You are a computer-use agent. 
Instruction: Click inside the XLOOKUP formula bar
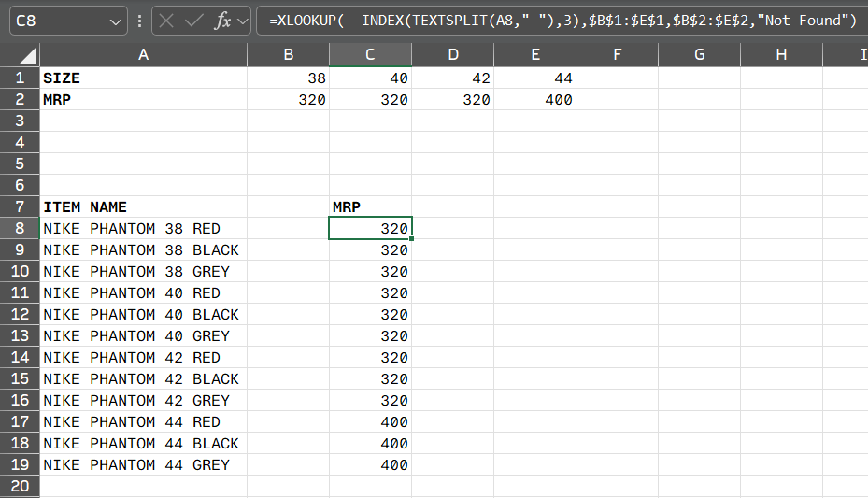(x=562, y=21)
